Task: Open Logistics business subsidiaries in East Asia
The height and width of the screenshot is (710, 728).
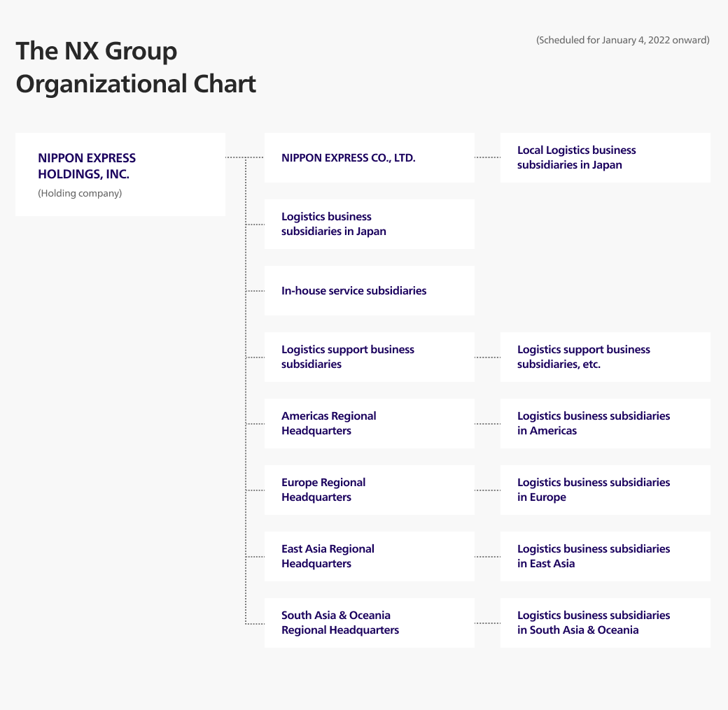Action: (x=605, y=557)
